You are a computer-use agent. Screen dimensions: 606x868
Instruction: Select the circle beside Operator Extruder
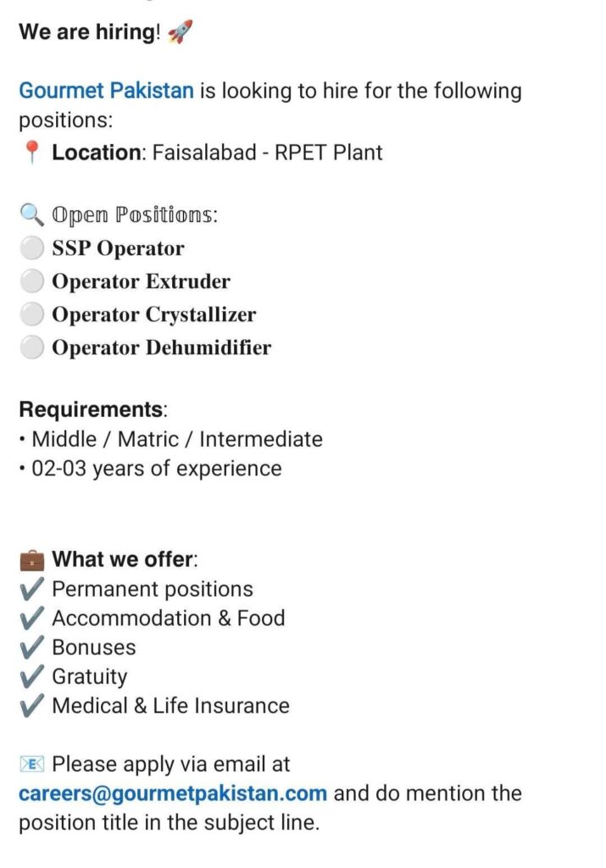coord(31,281)
